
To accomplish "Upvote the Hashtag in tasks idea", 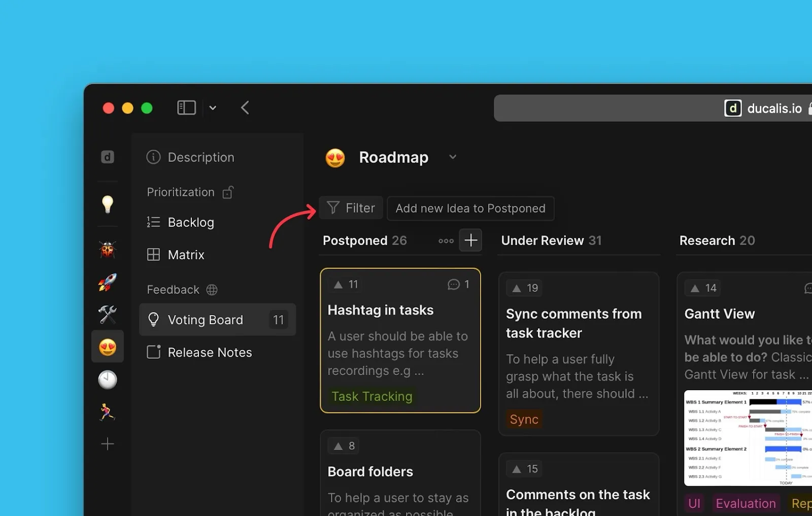I will coord(346,285).
